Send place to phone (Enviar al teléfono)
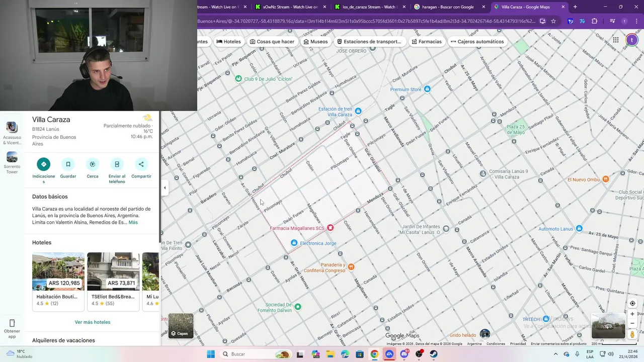This screenshot has width=644, height=362. pyautogui.click(x=117, y=164)
